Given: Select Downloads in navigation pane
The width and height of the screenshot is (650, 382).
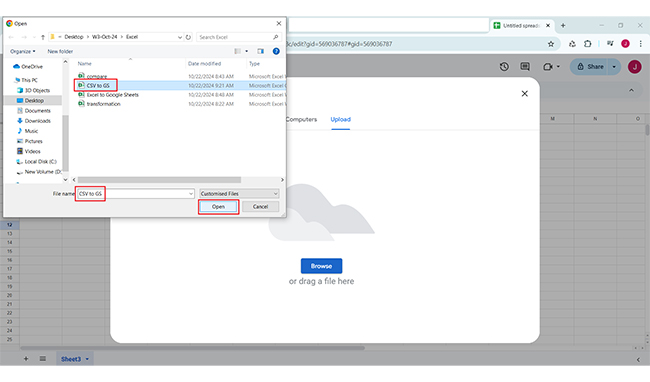Looking at the screenshot, I should pyautogui.click(x=34, y=121).
